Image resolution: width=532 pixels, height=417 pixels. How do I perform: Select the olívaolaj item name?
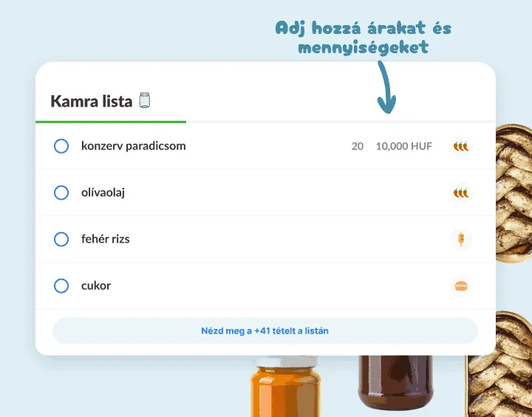[x=103, y=192]
